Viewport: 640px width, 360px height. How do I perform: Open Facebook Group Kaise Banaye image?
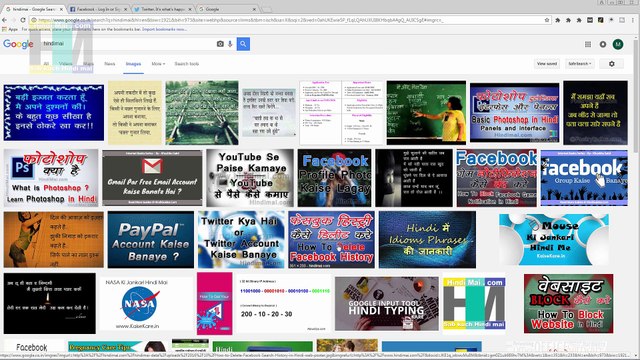pos(584,178)
